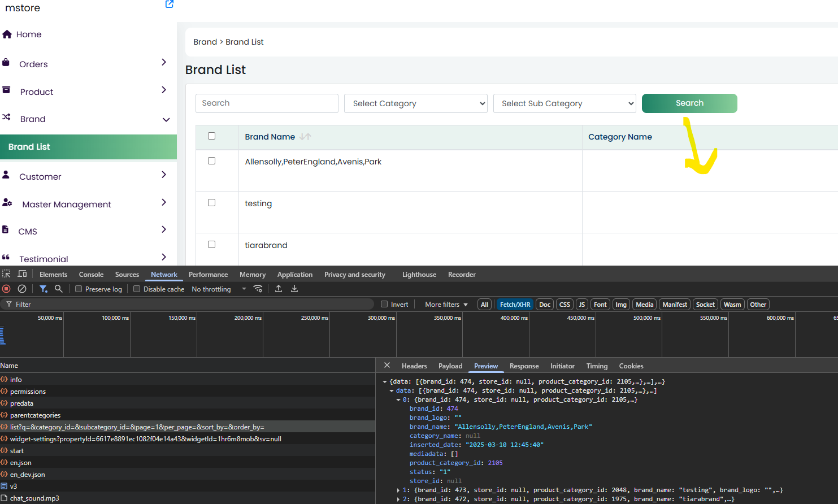The image size is (838, 504).
Task: Collapse the data array in preview
Action: click(x=392, y=391)
